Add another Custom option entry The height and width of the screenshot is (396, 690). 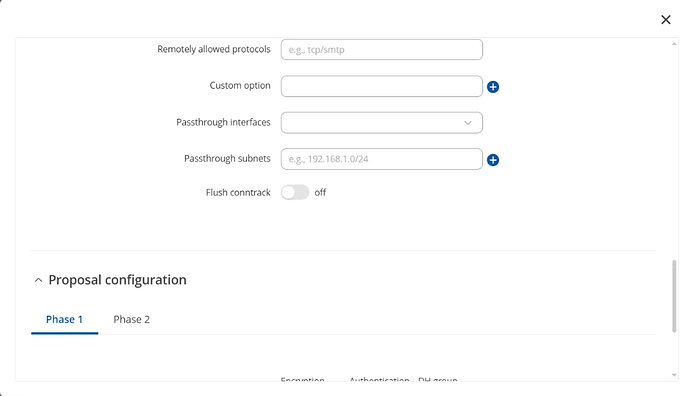(x=493, y=87)
